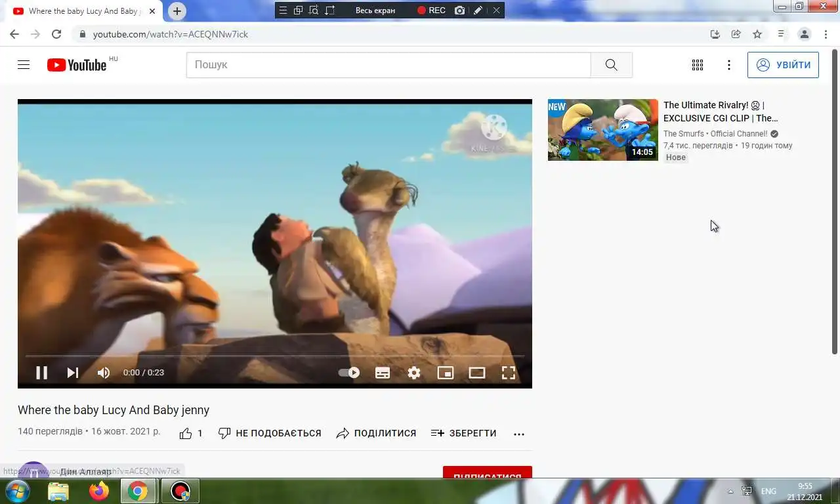Close the recorder toolbar
The height and width of the screenshot is (504, 840).
[496, 10]
